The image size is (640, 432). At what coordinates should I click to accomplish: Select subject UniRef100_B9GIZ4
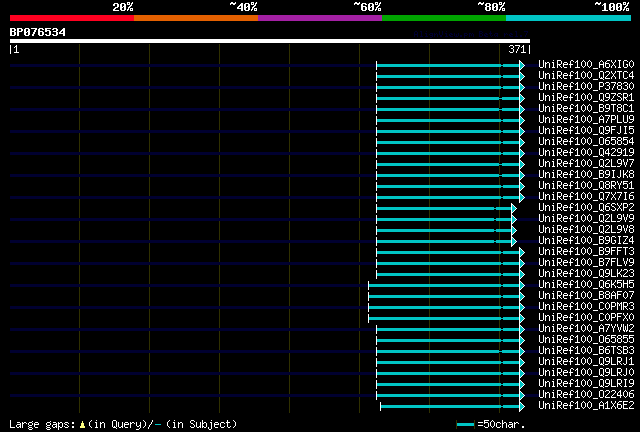(x=586, y=241)
